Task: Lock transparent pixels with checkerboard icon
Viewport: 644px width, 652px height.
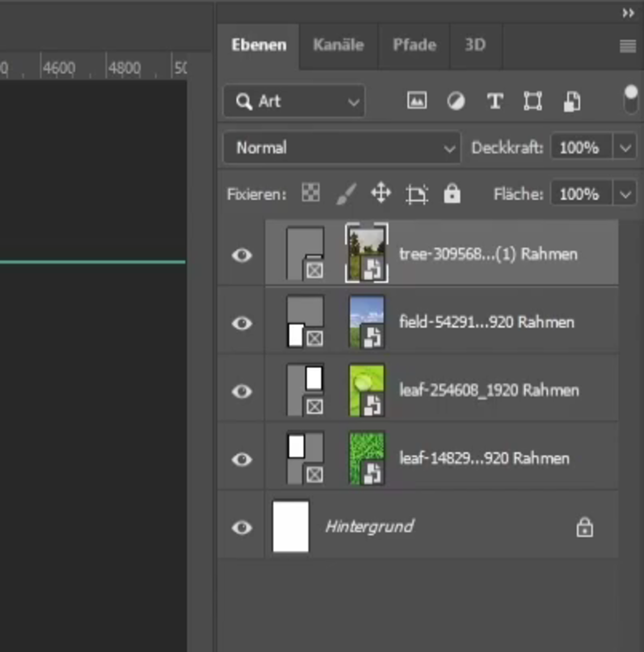Action: pyautogui.click(x=310, y=194)
